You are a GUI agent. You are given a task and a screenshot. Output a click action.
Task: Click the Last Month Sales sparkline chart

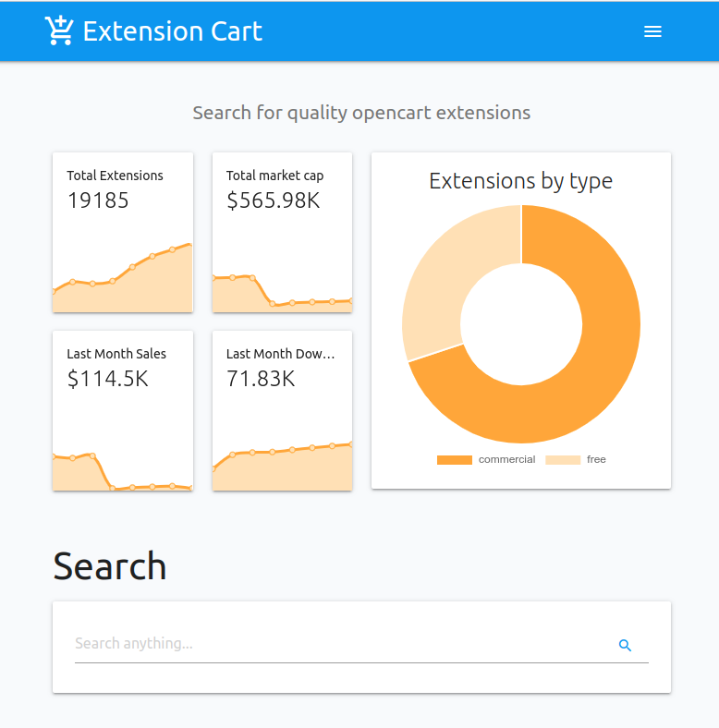(123, 471)
